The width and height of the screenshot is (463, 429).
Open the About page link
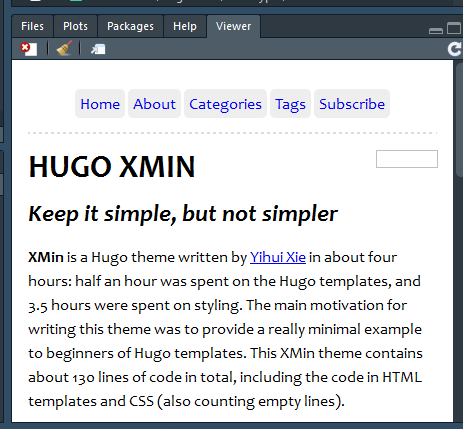pyautogui.click(x=154, y=104)
